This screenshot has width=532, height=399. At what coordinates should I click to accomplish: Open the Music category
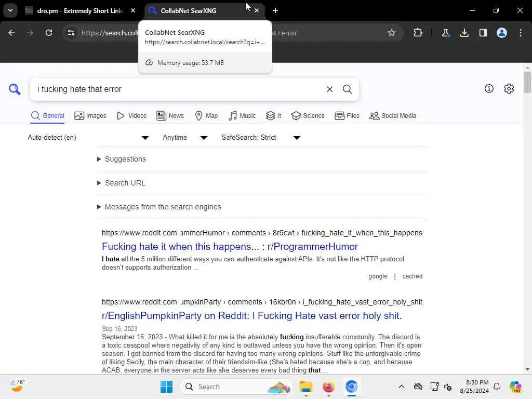point(242,116)
